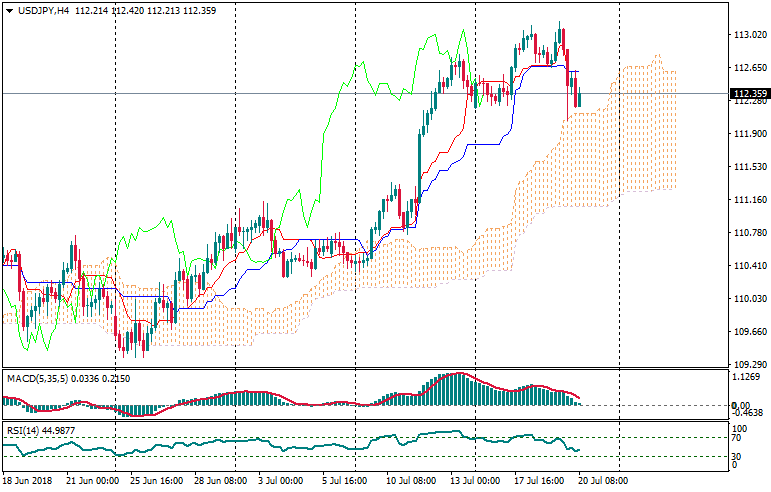Click the 110.410 price axis label

click(749, 266)
